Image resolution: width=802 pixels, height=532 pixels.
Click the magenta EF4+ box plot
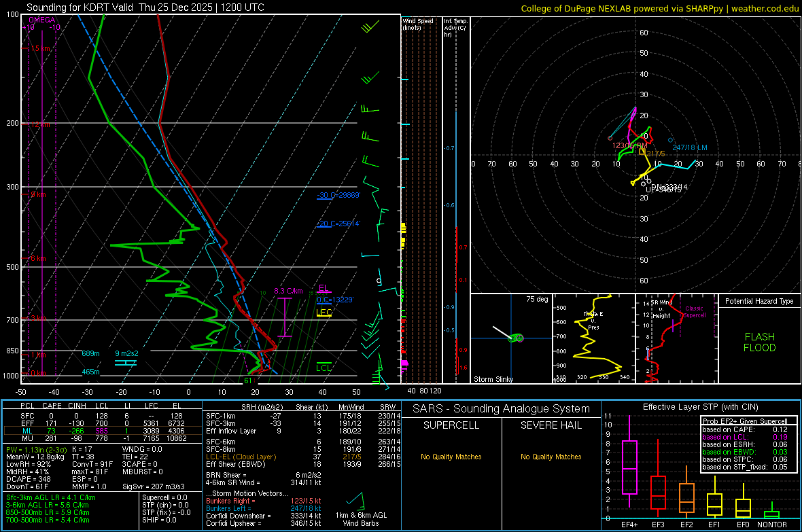(629, 461)
